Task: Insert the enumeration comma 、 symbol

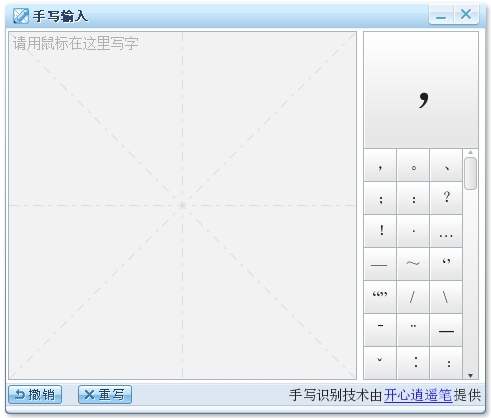Action: pyautogui.click(x=446, y=165)
